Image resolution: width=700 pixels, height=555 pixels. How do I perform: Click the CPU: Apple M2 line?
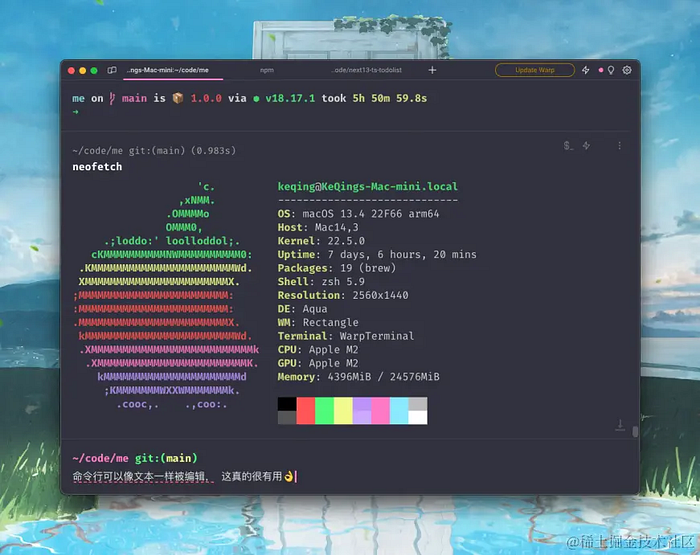pos(318,350)
